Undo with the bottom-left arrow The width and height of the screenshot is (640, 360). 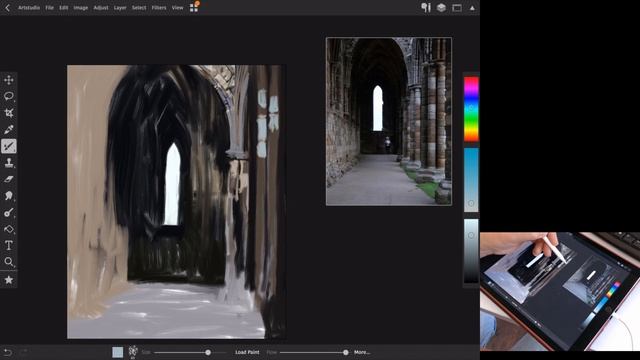click(x=7, y=352)
